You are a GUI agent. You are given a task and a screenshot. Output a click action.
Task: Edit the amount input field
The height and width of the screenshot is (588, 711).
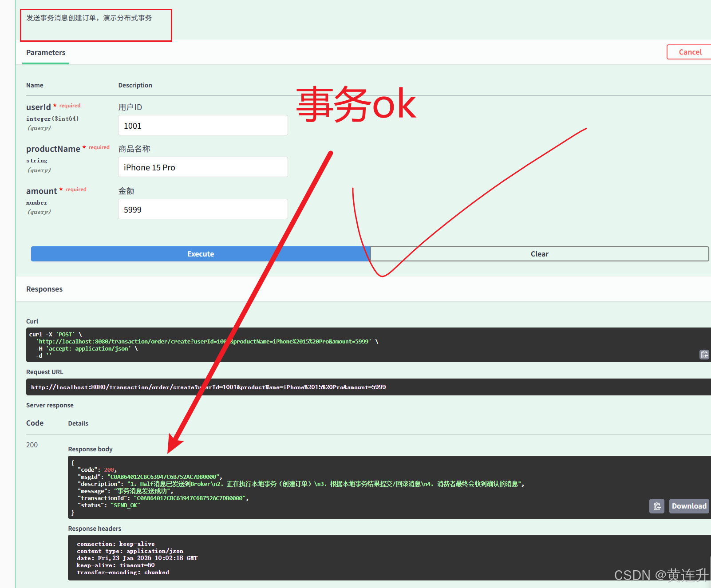tap(203, 209)
